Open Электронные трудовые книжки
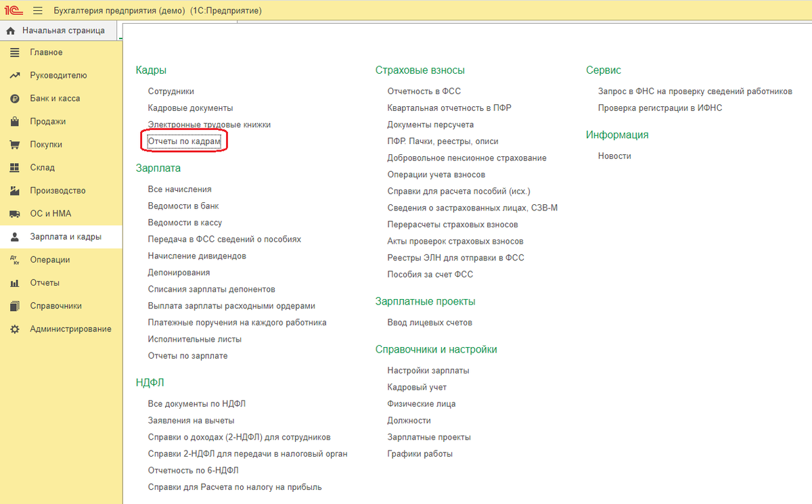The height and width of the screenshot is (504, 812). pyautogui.click(x=209, y=125)
